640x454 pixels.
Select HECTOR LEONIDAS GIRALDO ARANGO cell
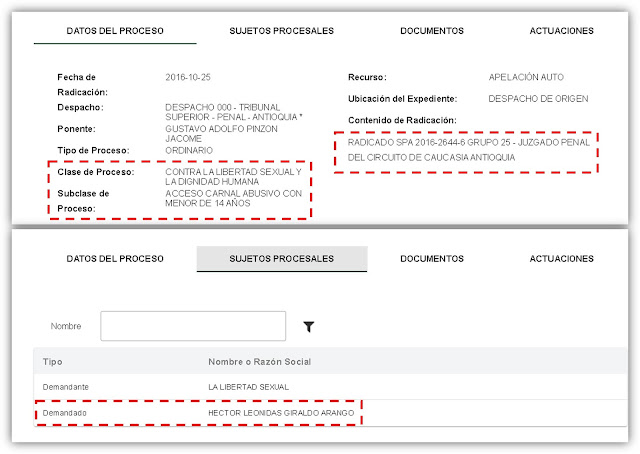tap(281, 413)
